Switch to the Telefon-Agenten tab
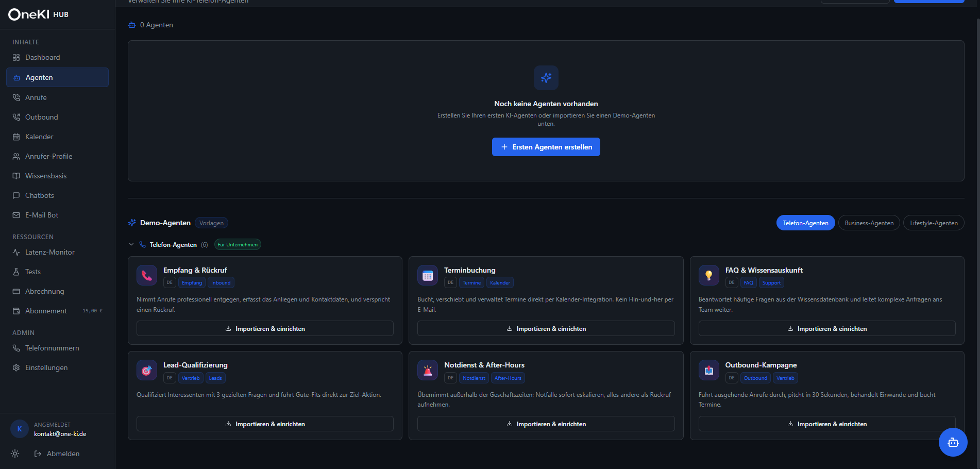980x469 pixels. pos(805,223)
